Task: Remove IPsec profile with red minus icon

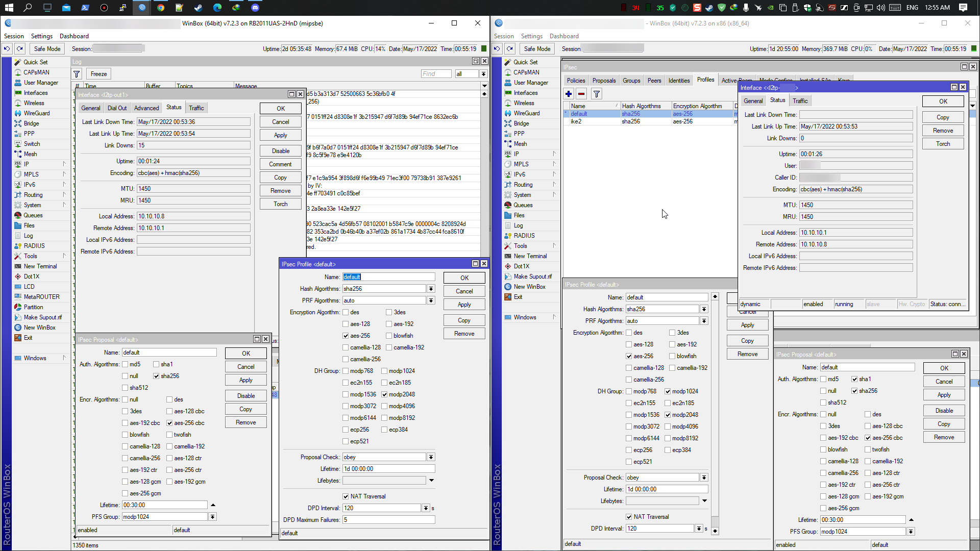Action: point(581,94)
